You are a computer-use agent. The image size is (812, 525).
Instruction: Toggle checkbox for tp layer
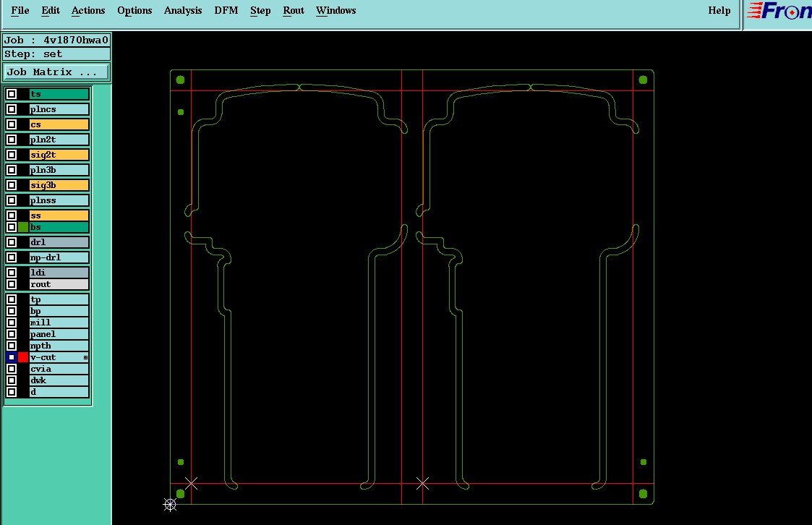pyautogui.click(x=12, y=299)
